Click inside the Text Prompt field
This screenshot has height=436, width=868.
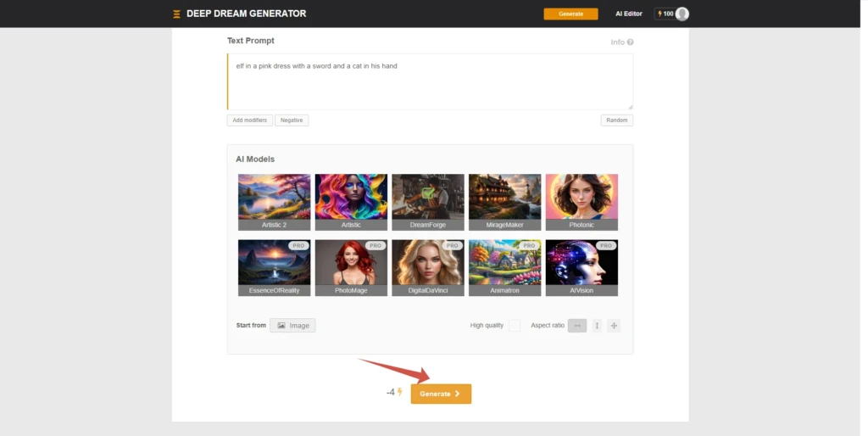[430, 81]
